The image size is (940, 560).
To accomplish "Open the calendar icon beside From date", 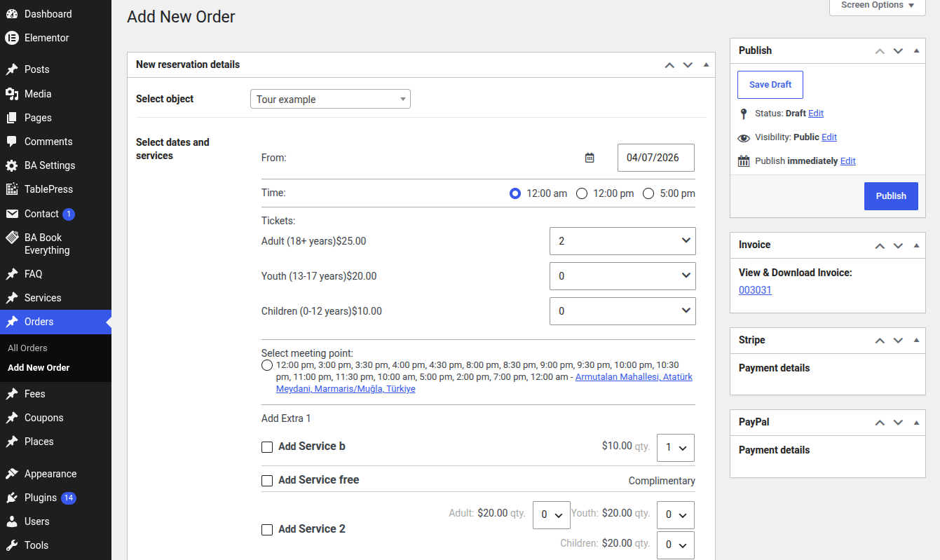I will 590,158.
